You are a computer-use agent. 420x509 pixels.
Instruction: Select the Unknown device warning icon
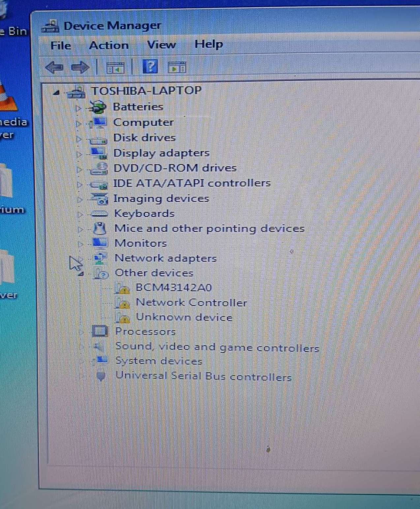pyautogui.click(x=123, y=318)
